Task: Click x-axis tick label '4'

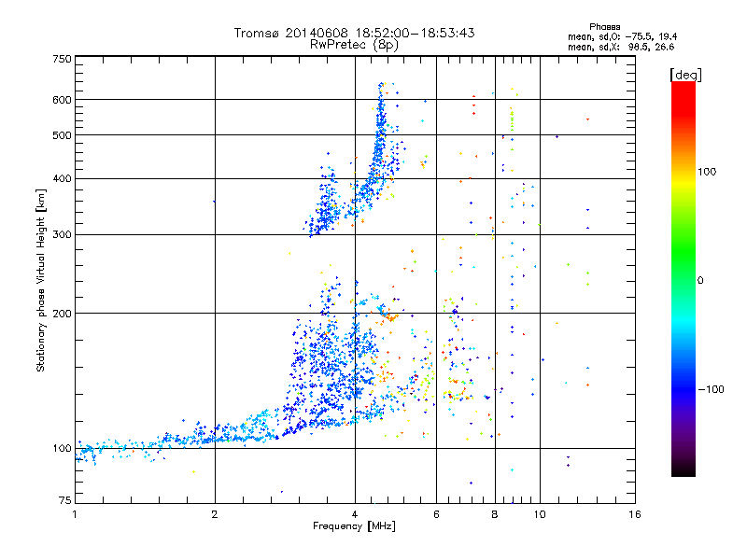Action: coord(355,514)
